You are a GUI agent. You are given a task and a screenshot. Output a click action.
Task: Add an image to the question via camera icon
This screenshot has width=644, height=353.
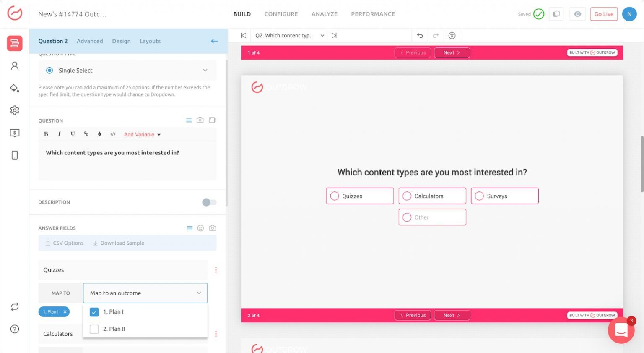pyautogui.click(x=200, y=120)
